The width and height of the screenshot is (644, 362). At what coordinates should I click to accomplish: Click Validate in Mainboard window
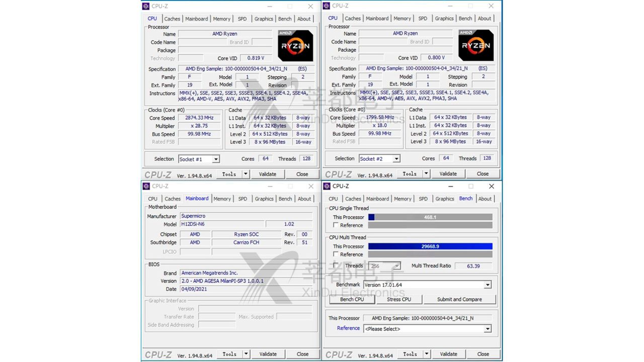pyautogui.click(x=268, y=354)
